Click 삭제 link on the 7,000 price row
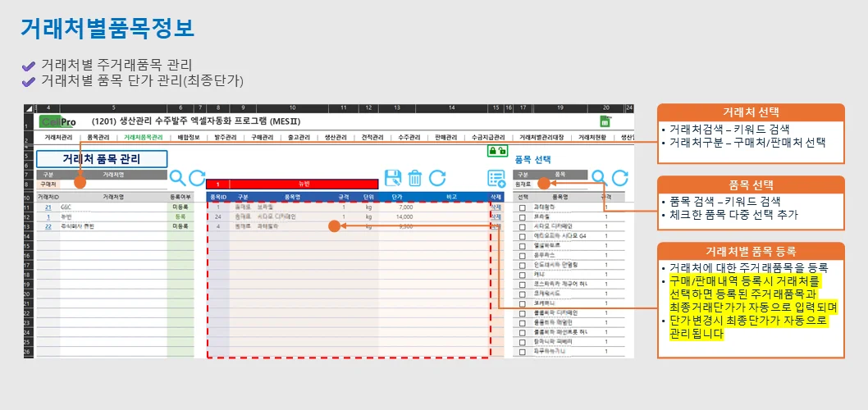 (x=496, y=207)
